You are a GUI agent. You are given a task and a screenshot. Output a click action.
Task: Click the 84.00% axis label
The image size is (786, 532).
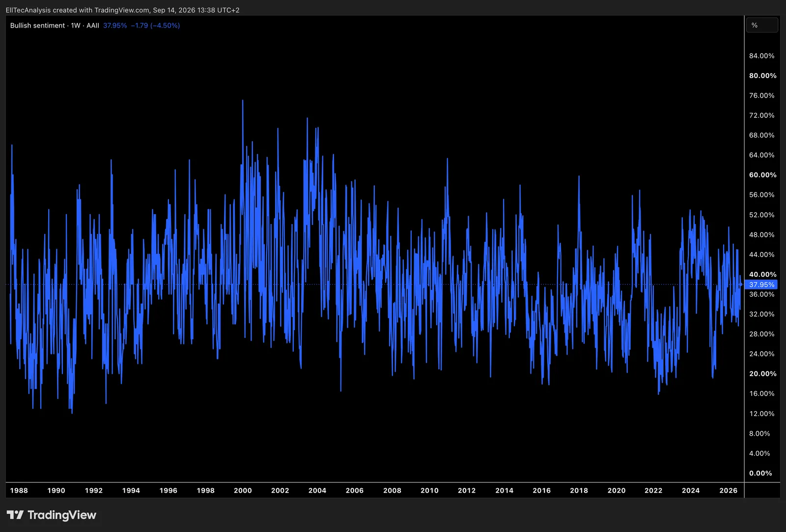[761, 56]
